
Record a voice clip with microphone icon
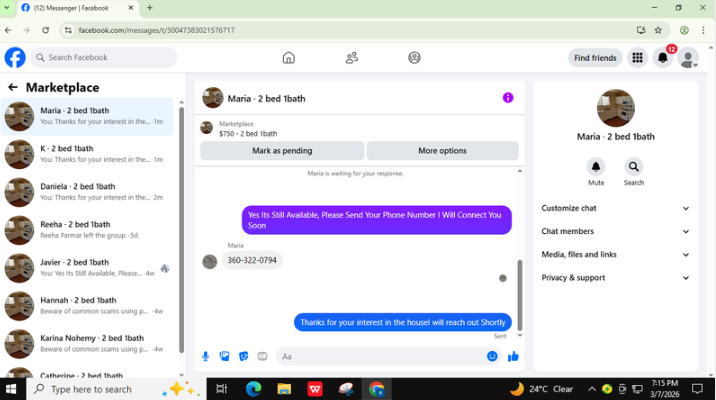pyautogui.click(x=205, y=356)
